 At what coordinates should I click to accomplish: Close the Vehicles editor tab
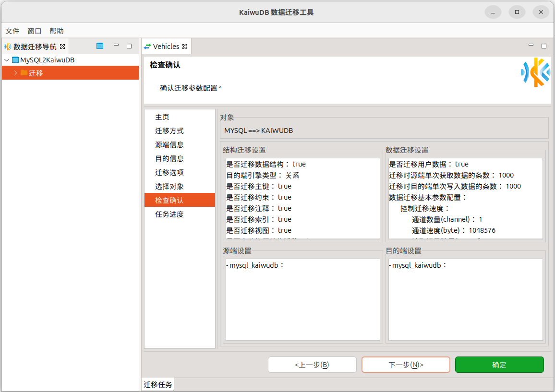coord(184,47)
